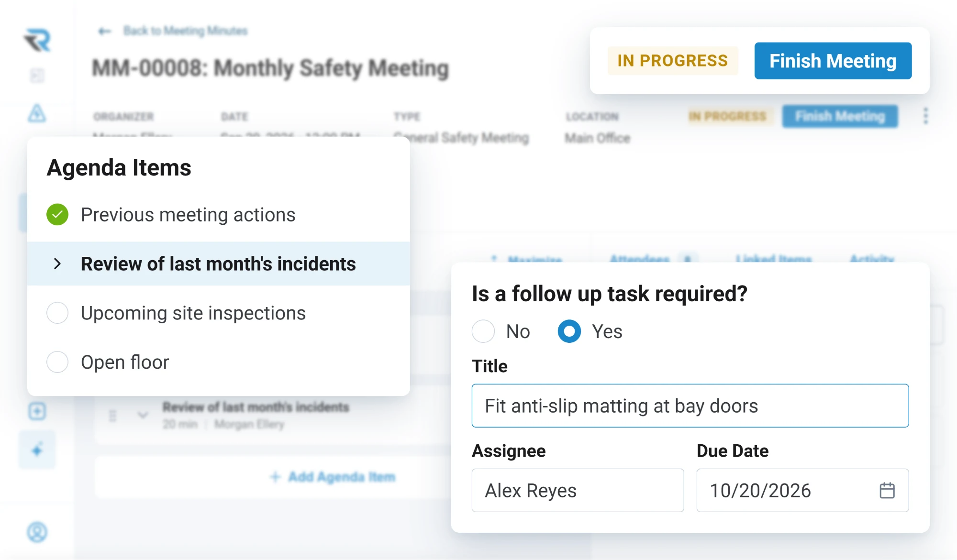957x560 pixels.
Task: Open the three-dot more options menu
Action: pos(925,116)
